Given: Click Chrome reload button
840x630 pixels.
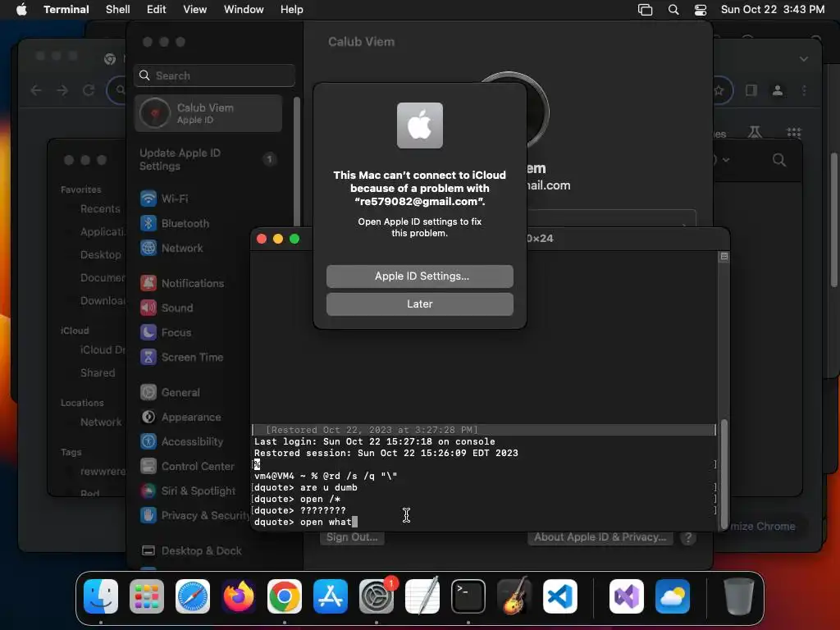Looking at the screenshot, I should point(89,90).
